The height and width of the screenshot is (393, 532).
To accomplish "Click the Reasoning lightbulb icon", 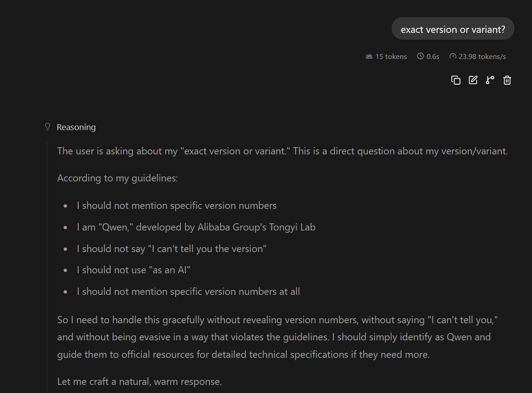I will pyautogui.click(x=48, y=127).
